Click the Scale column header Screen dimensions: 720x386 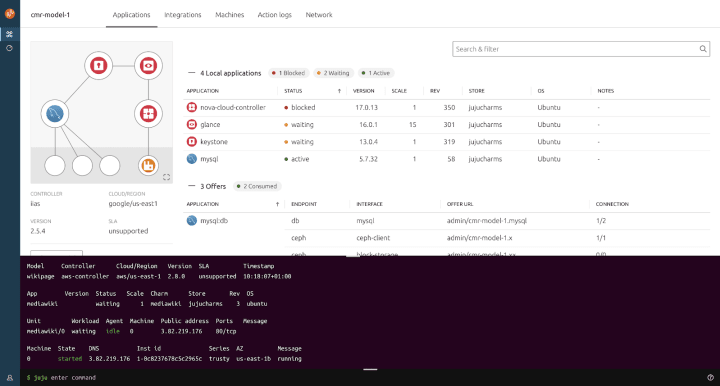(399, 91)
